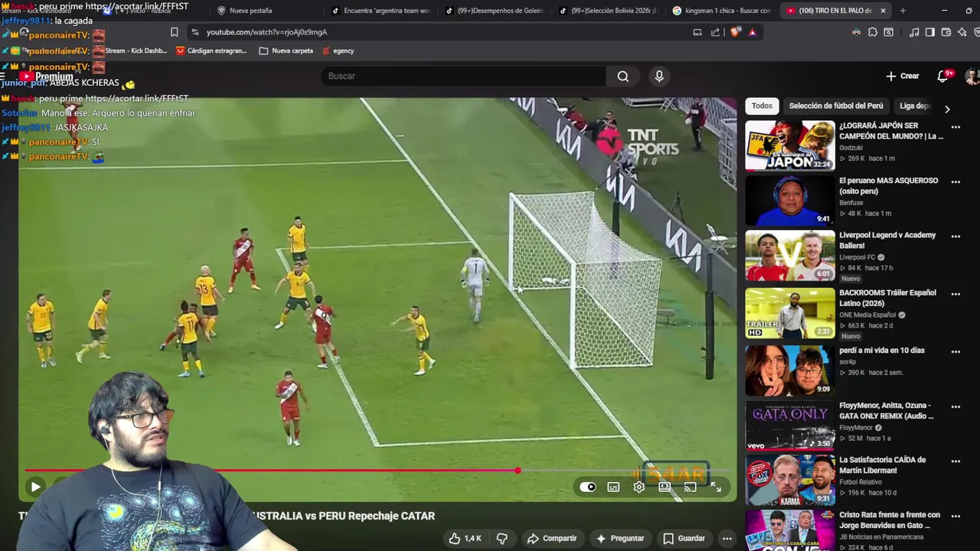
Task: Select the Todos filter chip
Action: [x=762, y=106]
